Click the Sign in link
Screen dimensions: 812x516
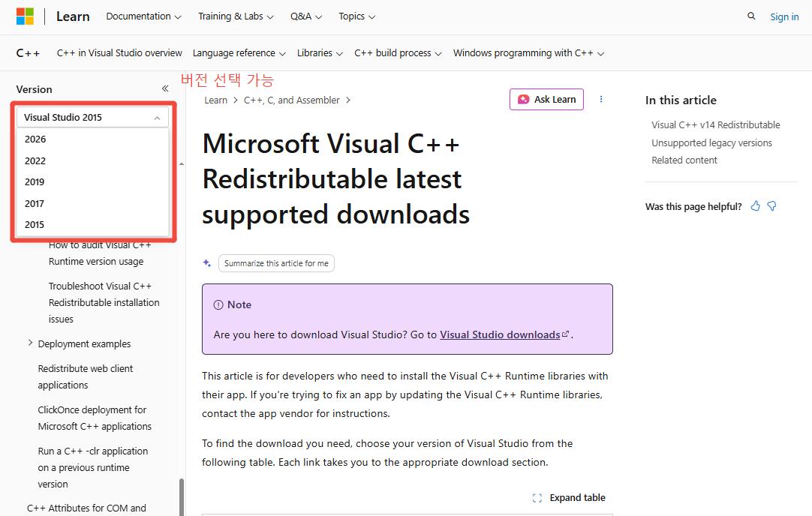(784, 16)
